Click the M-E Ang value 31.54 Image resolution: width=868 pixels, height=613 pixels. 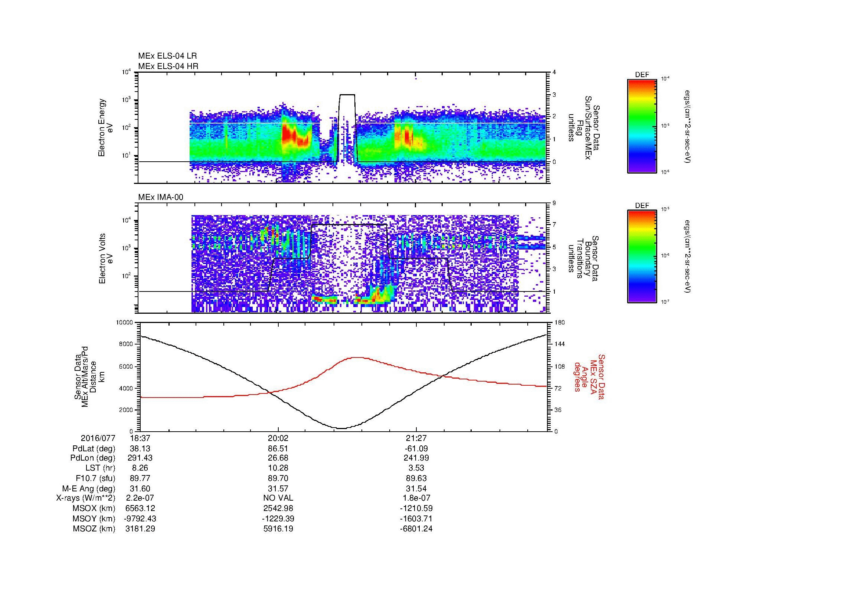pos(416,488)
